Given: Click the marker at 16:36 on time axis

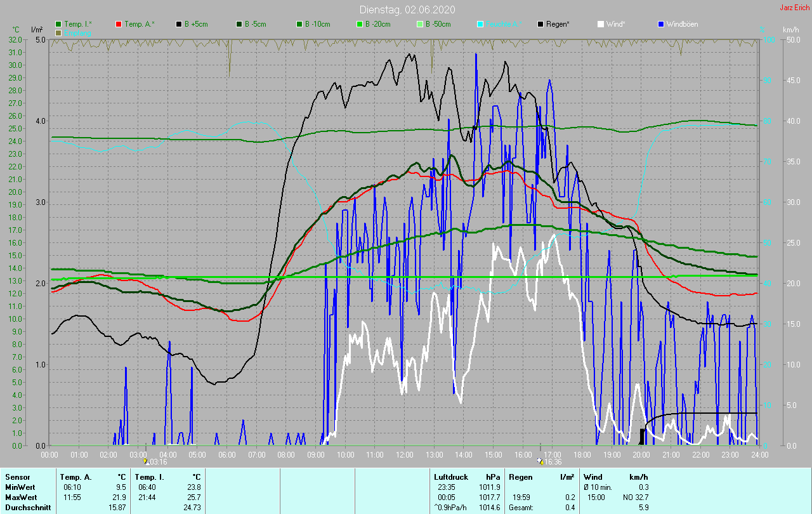Looking at the screenshot, I should pyautogui.click(x=540, y=461).
